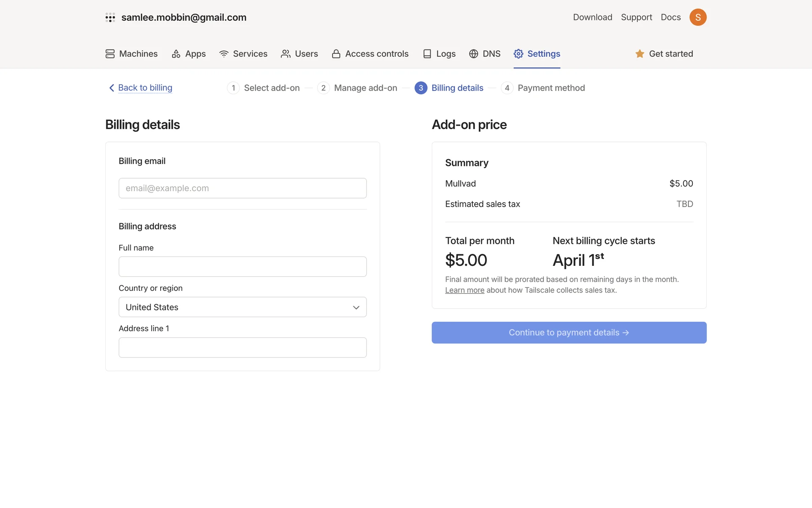Click the Tailscale dots logo icon
Viewport: 812px width, 508px height.
pyautogui.click(x=110, y=17)
